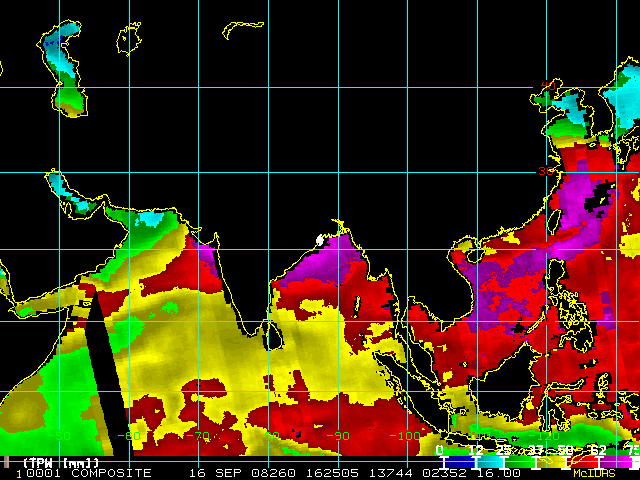Screen dimensions: 640x480
Task: Click the '-90' longitude label
Action: [338, 436]
